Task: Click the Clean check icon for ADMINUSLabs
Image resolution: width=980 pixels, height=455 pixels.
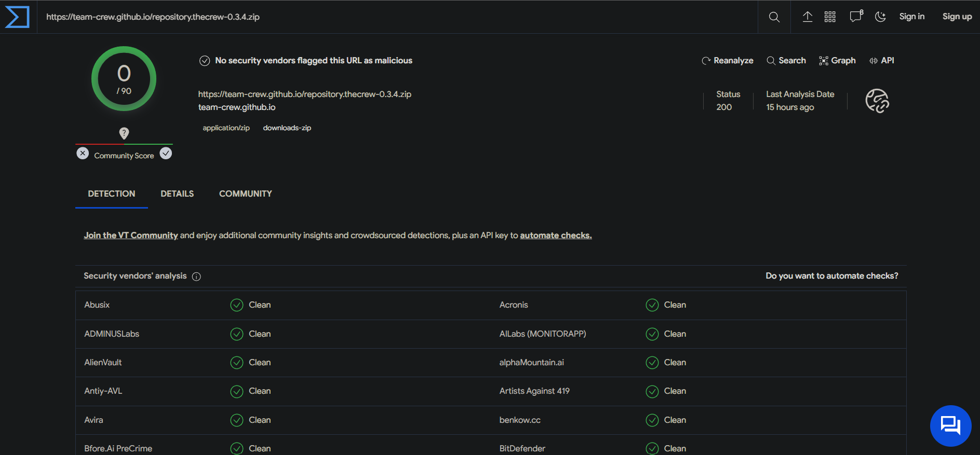Action: pos(237,334)
